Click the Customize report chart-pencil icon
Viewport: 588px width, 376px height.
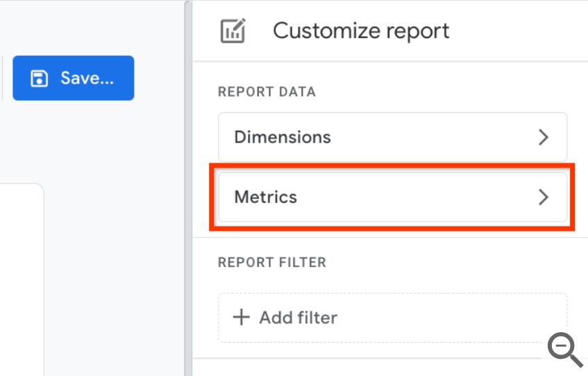pyautogui.click(x=233, y=31)
